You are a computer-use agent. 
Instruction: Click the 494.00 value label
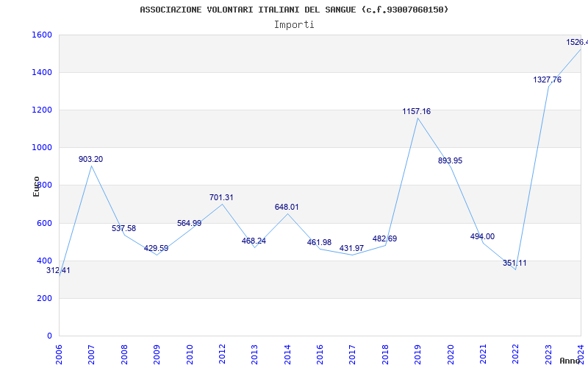tap(482, 236)
